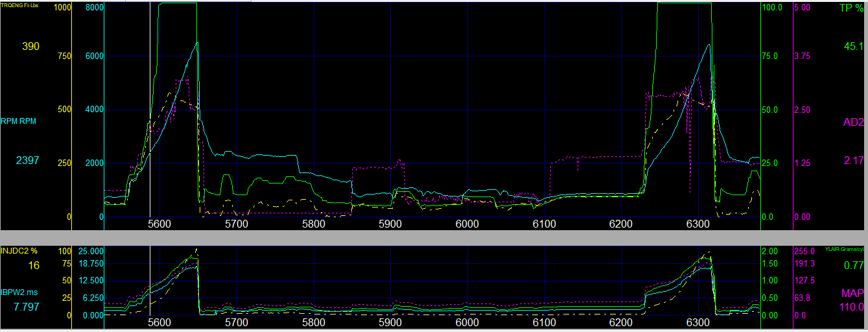Click the MAP value readout 110.0
The height and width of the screenshot is (332, 868).
click(852, 307)
